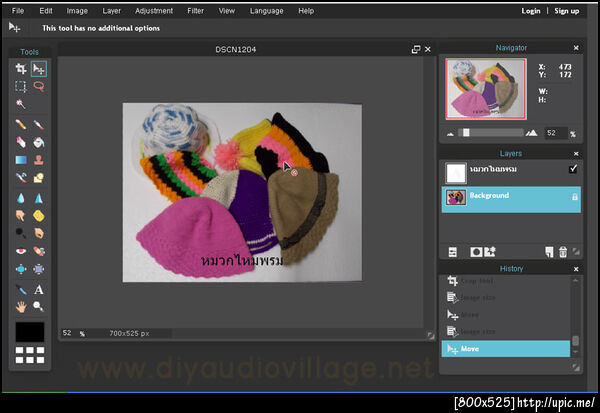Click the Sign up link
This screenshot has height=413, width=600.
point(567,11)
